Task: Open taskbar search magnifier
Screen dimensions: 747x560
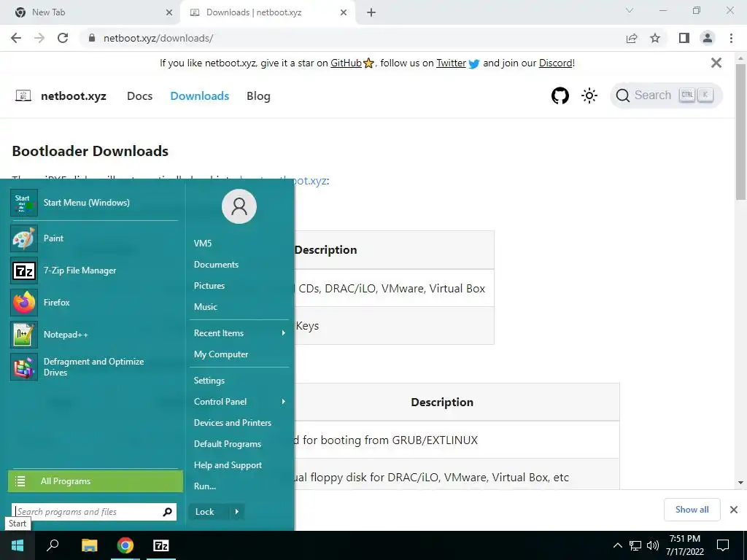Action: (x=53, y=545)
